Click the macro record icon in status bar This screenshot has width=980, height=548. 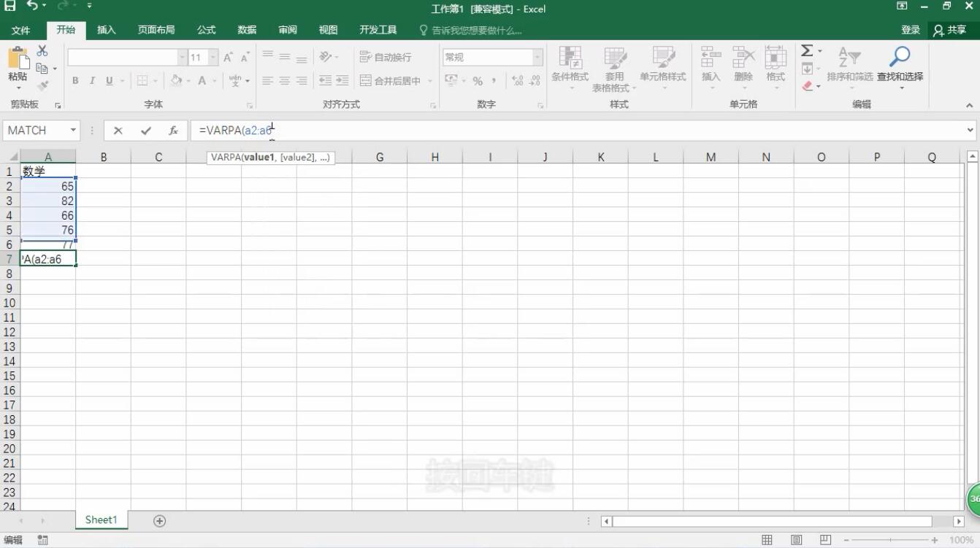(x=42, y=540)
